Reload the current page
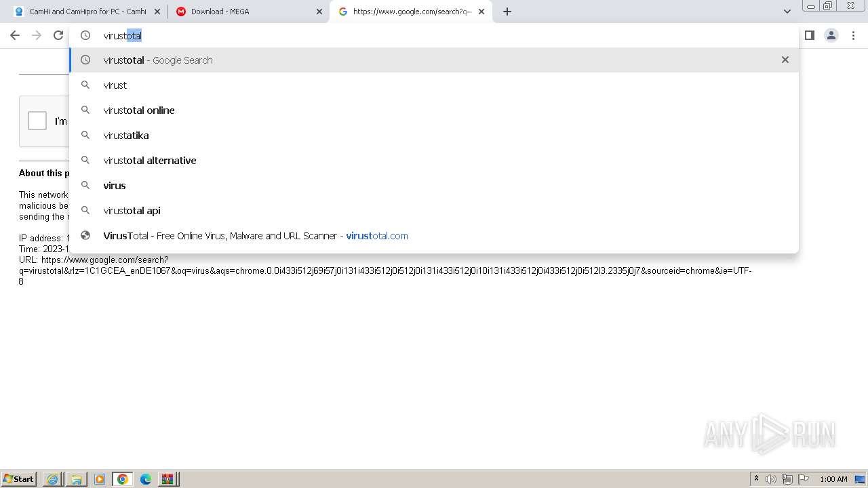Screen dimensions: 868x488 coord(58,35)
